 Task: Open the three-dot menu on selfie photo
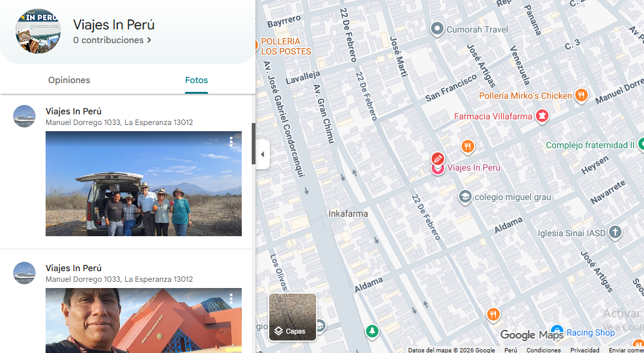tap(231, 299)
